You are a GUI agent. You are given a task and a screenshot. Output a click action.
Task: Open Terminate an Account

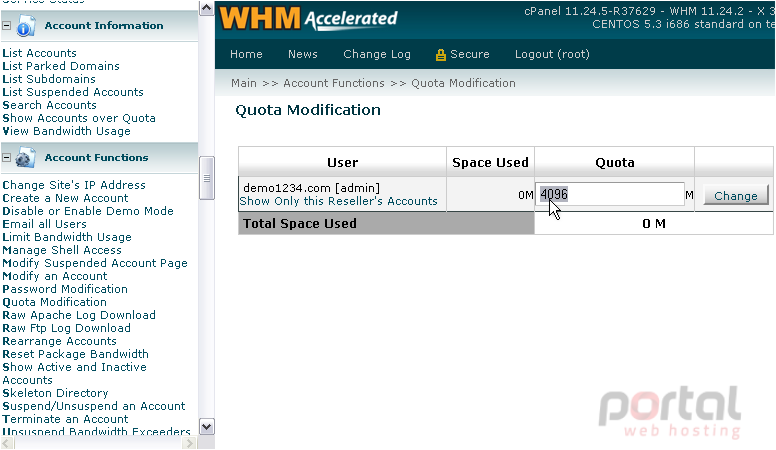click(x=65, y=419)
